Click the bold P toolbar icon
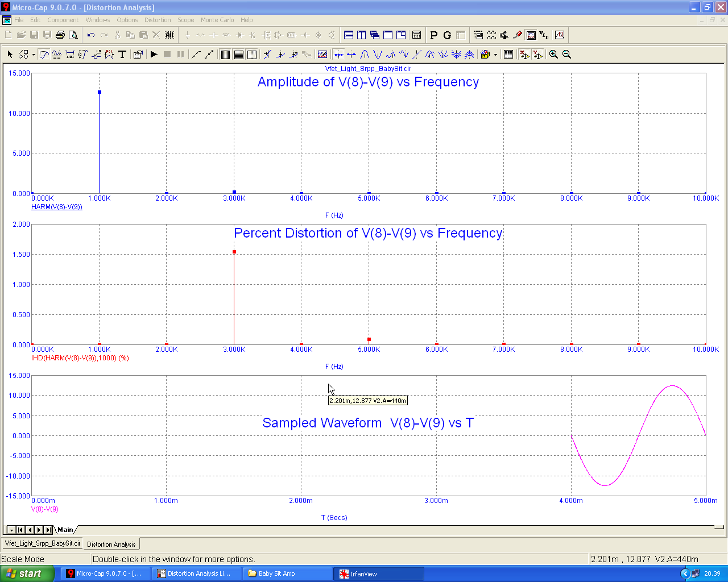Viewport: 728px width, 582px height. pos(434,35)
